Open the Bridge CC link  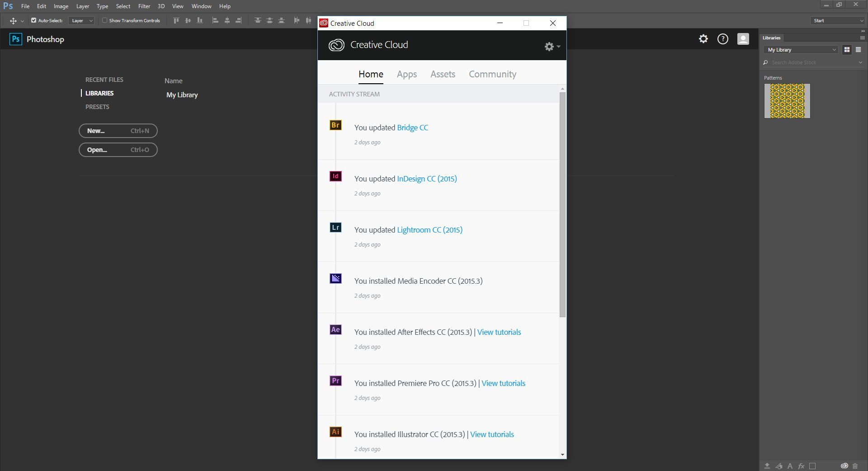(x=412, y=128)
